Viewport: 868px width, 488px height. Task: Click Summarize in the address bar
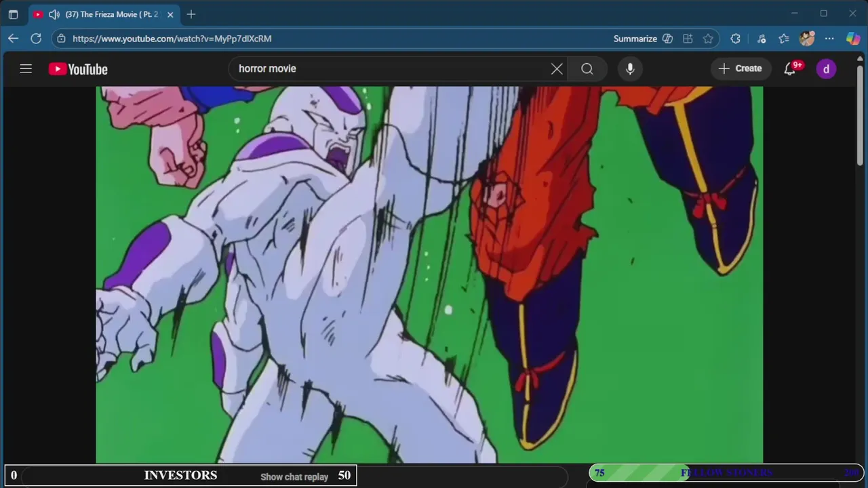pyautogui.click(x=635, y=39)
